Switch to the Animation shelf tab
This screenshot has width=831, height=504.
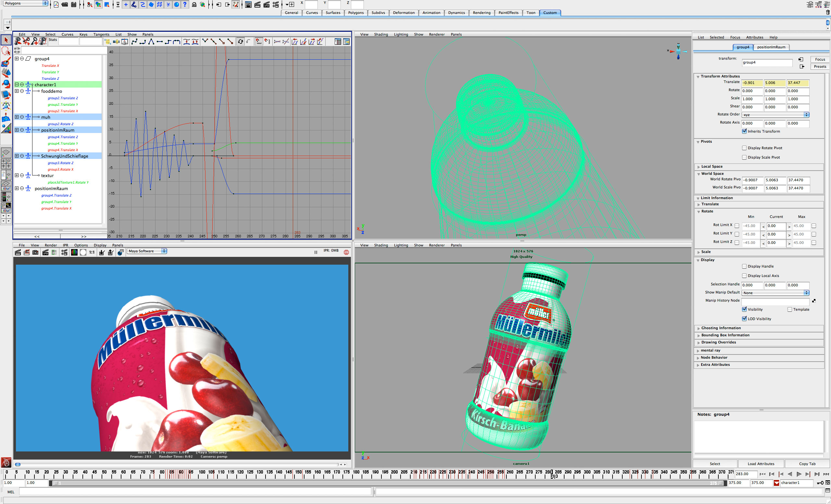tap(431, 13)
